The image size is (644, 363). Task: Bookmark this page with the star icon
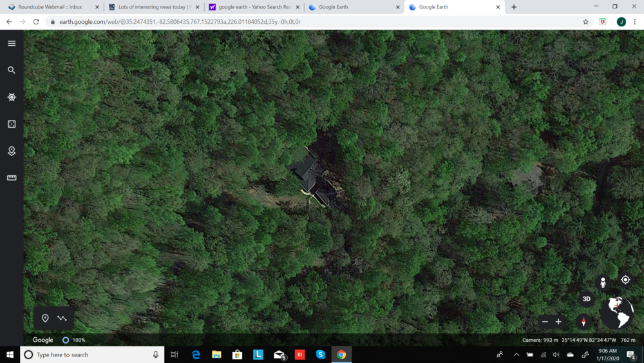point(585,22)
